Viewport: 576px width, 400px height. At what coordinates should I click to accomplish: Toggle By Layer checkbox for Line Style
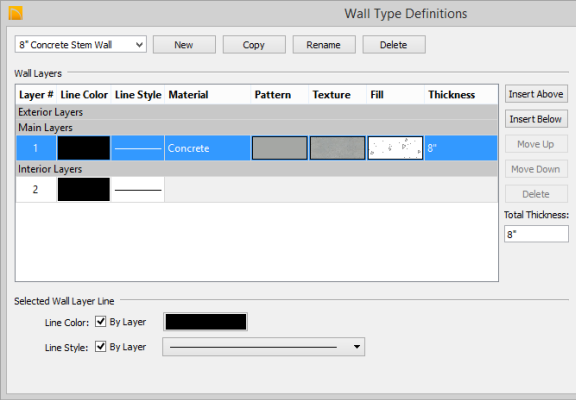(100, 346)
